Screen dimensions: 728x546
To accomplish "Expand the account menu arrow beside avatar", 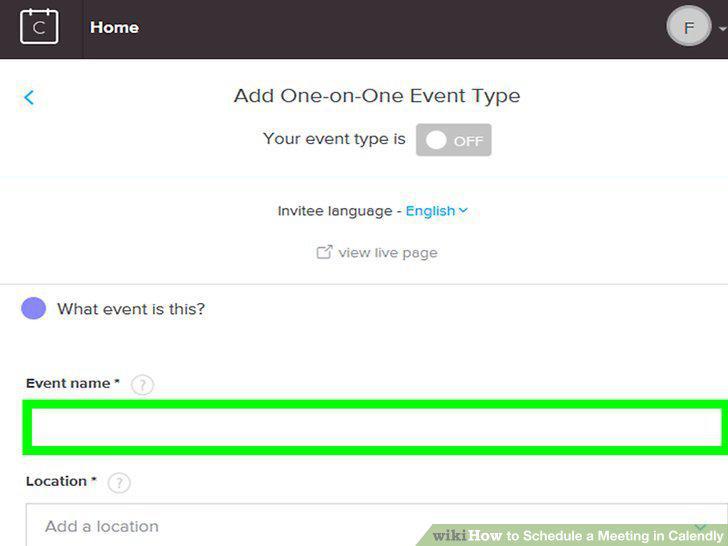I will pyautogui.click(x=722, y=28).
